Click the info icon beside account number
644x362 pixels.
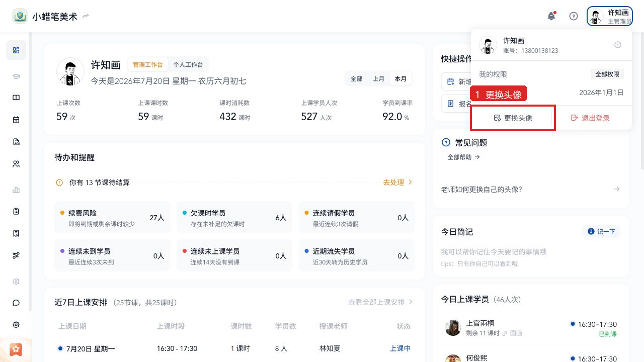point(618,45)
